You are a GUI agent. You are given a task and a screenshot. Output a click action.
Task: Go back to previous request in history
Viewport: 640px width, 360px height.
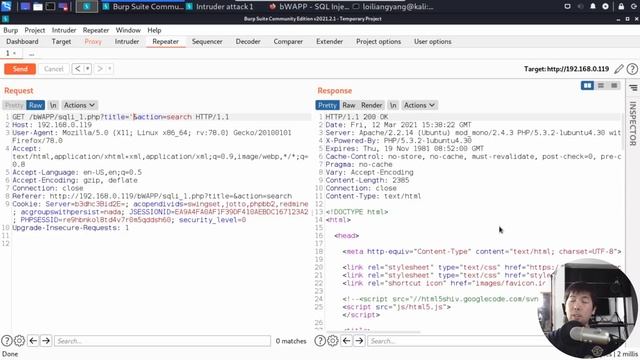pyautogui.click(x=77, y=69)
